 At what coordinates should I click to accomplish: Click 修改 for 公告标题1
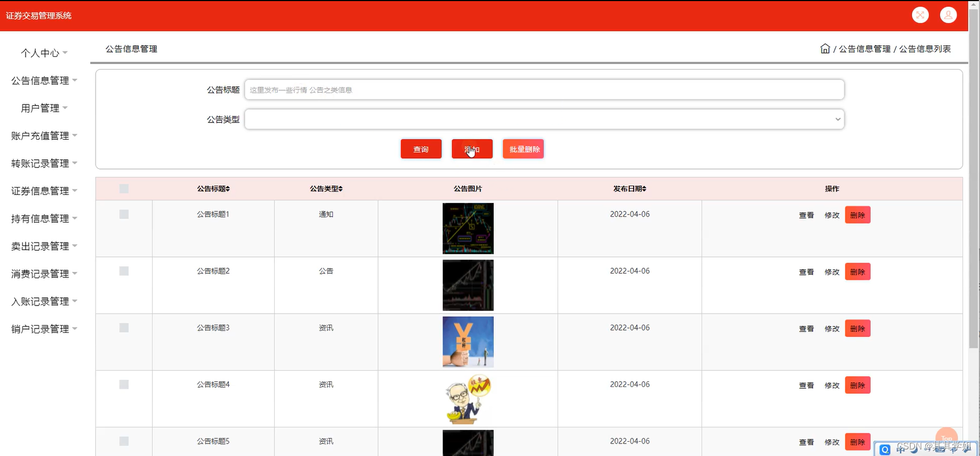click(x=832, y=215)
